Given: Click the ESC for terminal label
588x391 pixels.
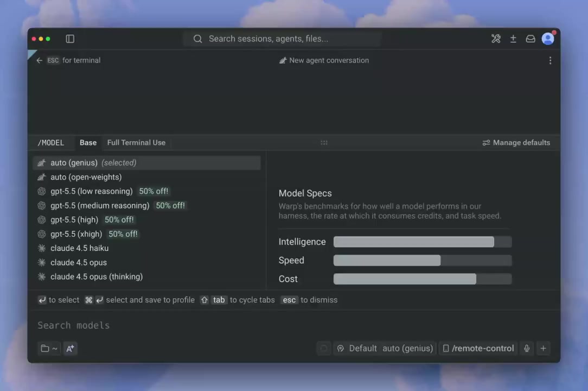Looking at the screenshot, I should pyautogui.click(x=74, y=60).
